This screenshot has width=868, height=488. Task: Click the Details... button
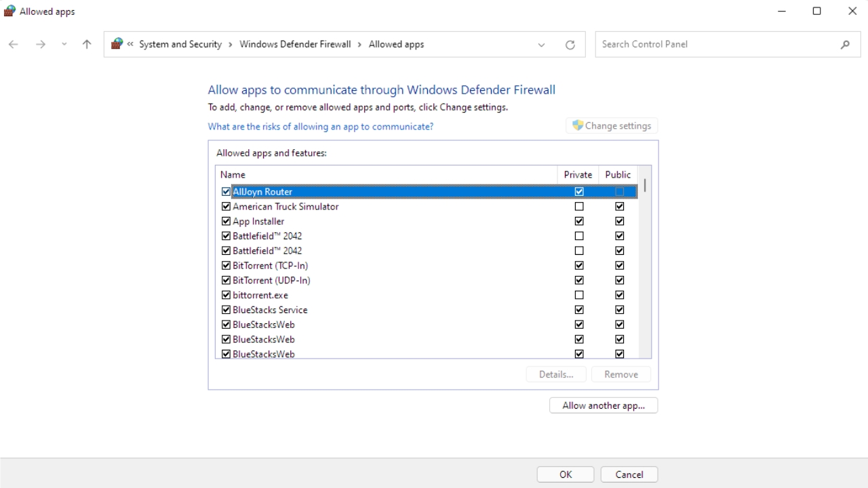[556, 374]
